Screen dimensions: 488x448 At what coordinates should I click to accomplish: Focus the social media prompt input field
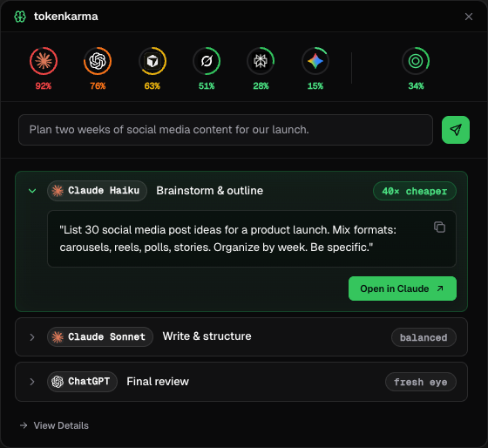point(226,130)
